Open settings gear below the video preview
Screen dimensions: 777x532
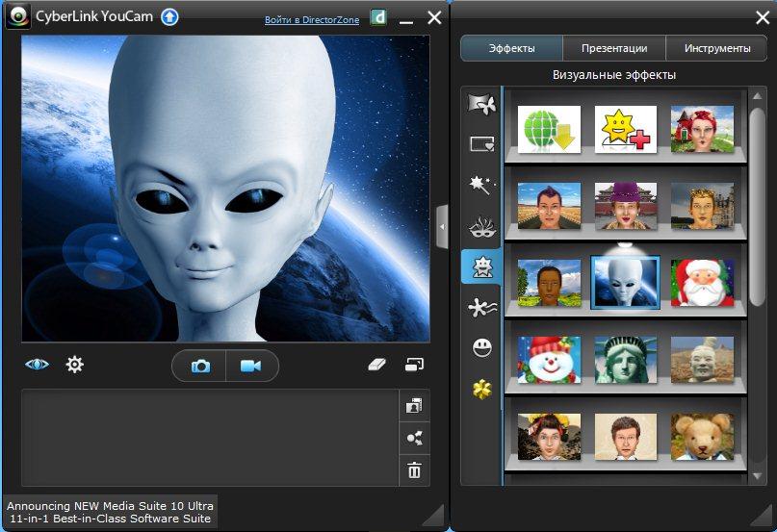point(74,365)
